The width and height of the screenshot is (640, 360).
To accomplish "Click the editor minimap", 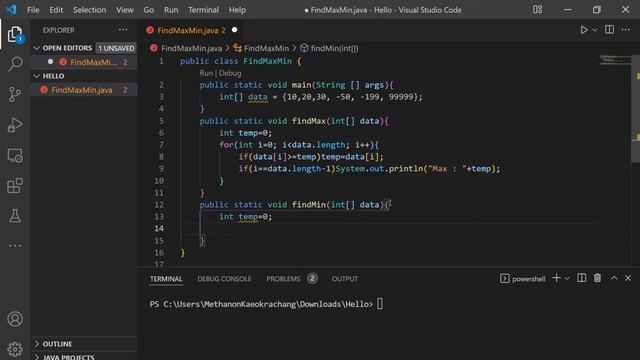I will (x=615, y=60).
